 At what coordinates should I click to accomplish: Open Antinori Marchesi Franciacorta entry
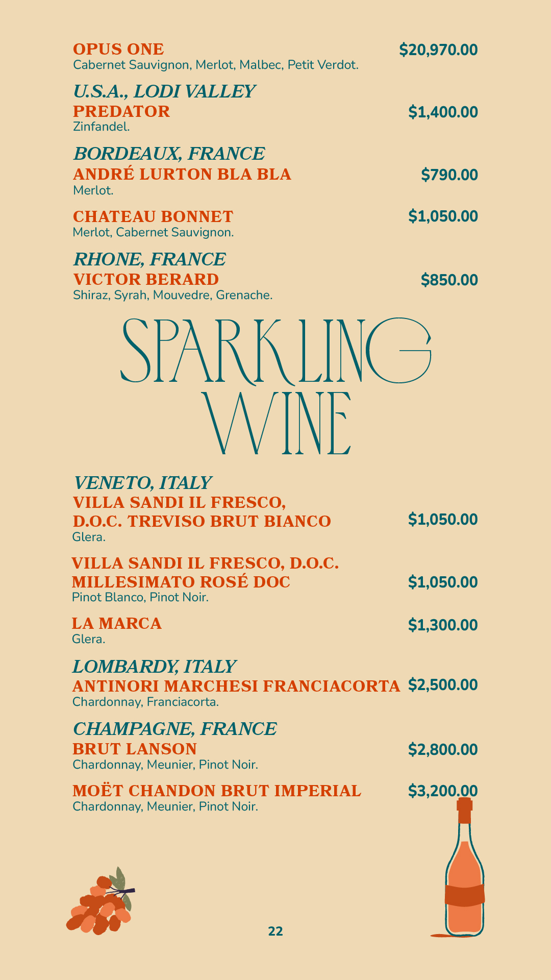pos(236,687)
